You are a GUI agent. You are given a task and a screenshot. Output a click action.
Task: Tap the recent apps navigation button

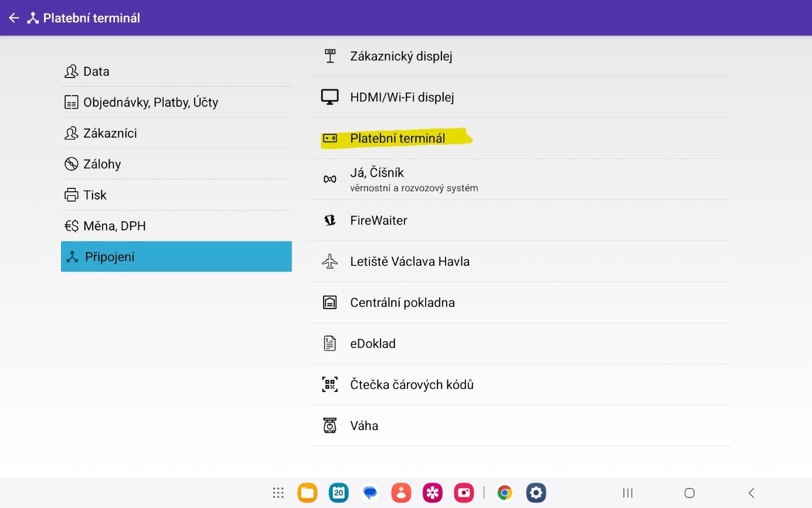coord(628,493)
